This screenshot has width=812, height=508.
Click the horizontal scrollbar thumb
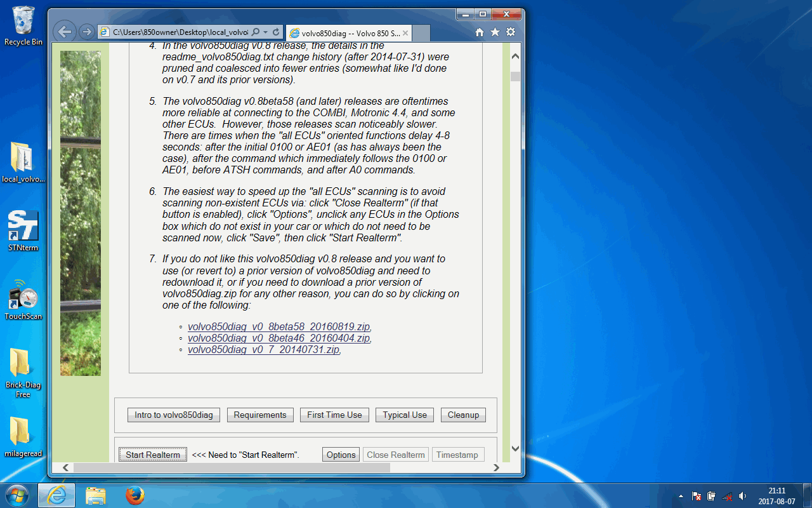(x=232, y=468)
